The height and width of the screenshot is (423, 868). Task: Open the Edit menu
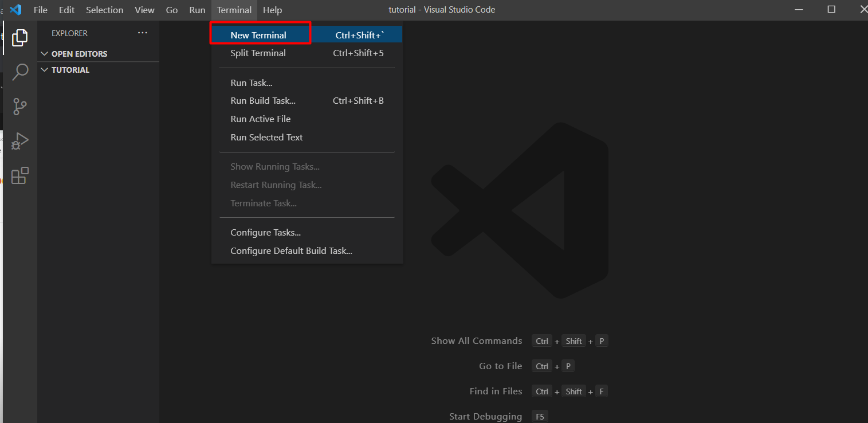click(67, 10)
